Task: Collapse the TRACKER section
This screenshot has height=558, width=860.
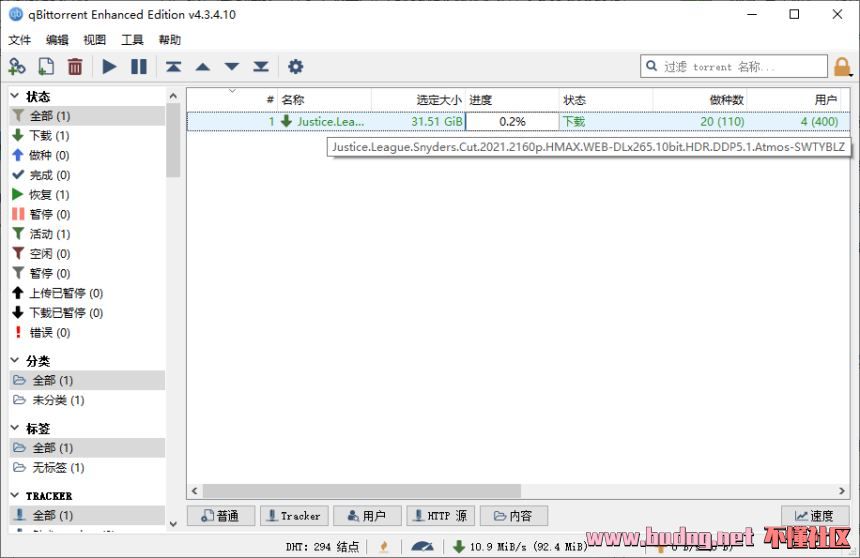Action: point(15,495)
